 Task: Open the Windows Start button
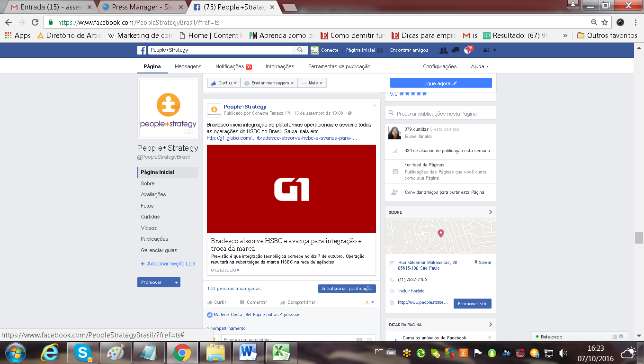(16, 352)
